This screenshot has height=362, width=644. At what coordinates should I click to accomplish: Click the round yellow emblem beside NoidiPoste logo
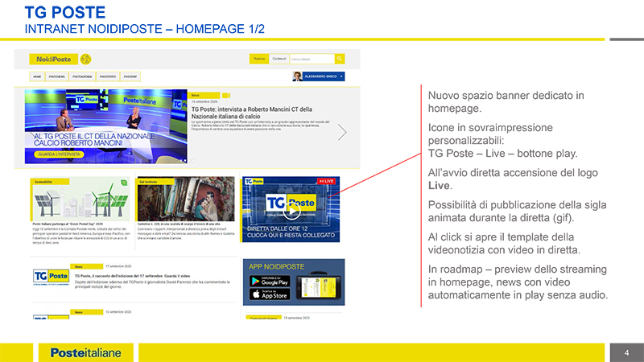tap(86, 59)
